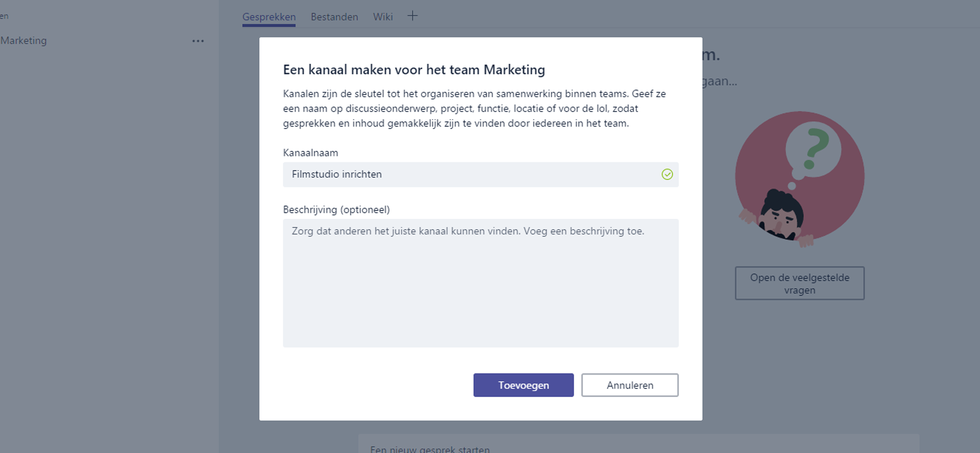Viewport: 980px width, 453px height.
Task: Click the Toevoegen button
Action: tap(523, 385)
